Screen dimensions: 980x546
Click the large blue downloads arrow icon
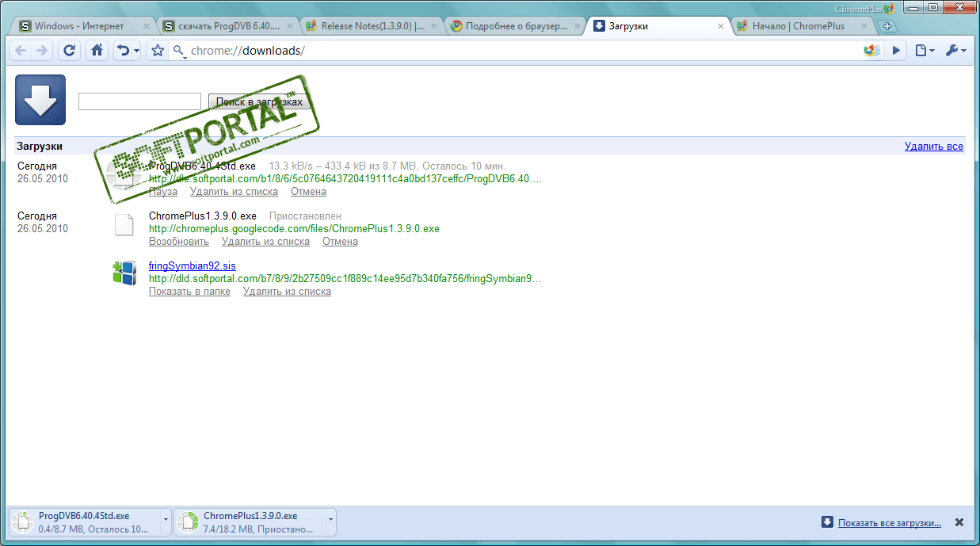[40, 100]
